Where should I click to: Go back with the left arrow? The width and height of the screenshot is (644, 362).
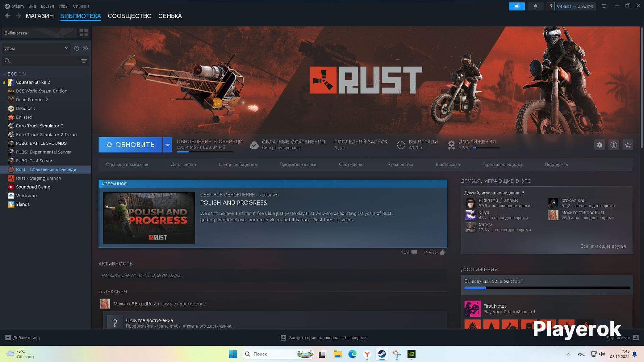pyautogui.click(x=8, y=16)
